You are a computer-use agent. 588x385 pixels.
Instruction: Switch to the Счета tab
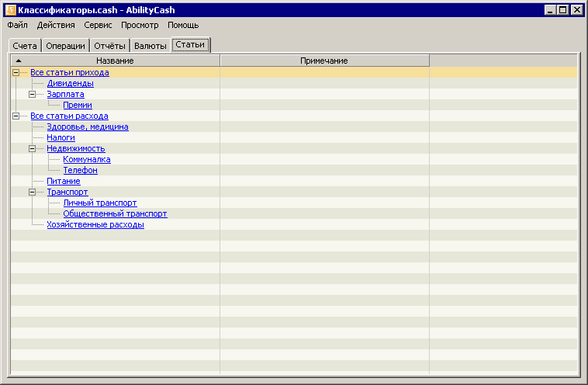point(25,46)
